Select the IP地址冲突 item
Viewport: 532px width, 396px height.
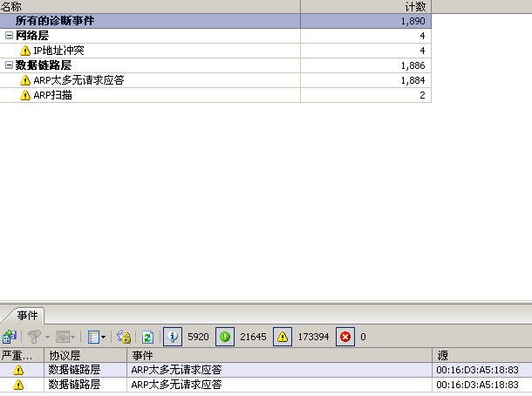coord(58,51)
